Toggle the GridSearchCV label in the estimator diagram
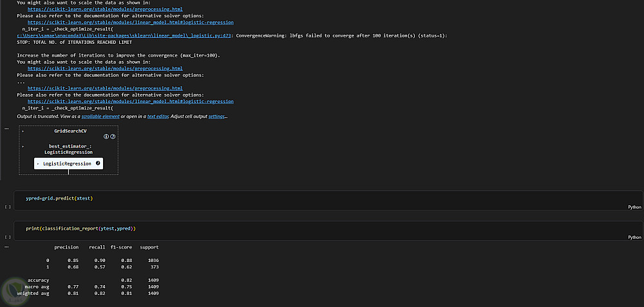 click(x=70, y=131)
